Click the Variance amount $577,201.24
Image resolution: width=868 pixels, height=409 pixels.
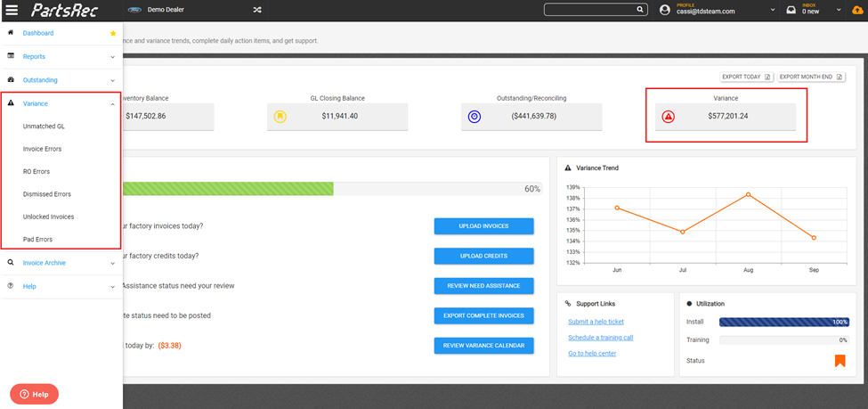tap(728, 117)
